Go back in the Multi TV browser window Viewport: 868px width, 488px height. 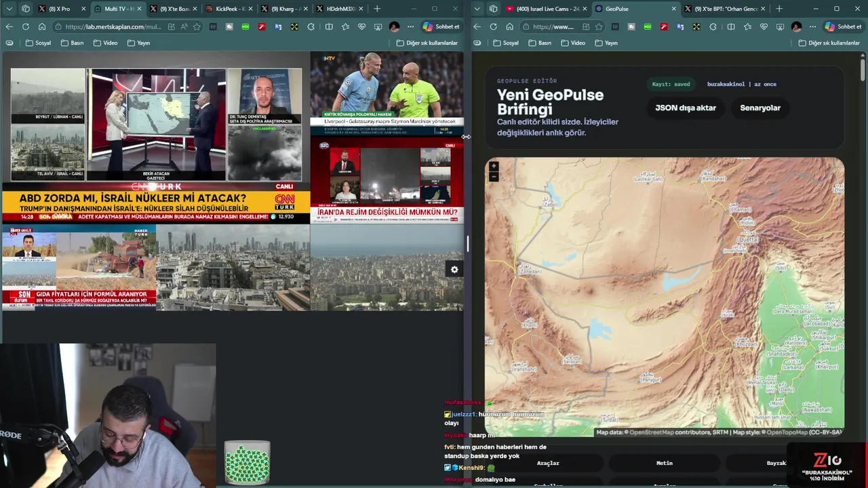(x=9, y=26)
